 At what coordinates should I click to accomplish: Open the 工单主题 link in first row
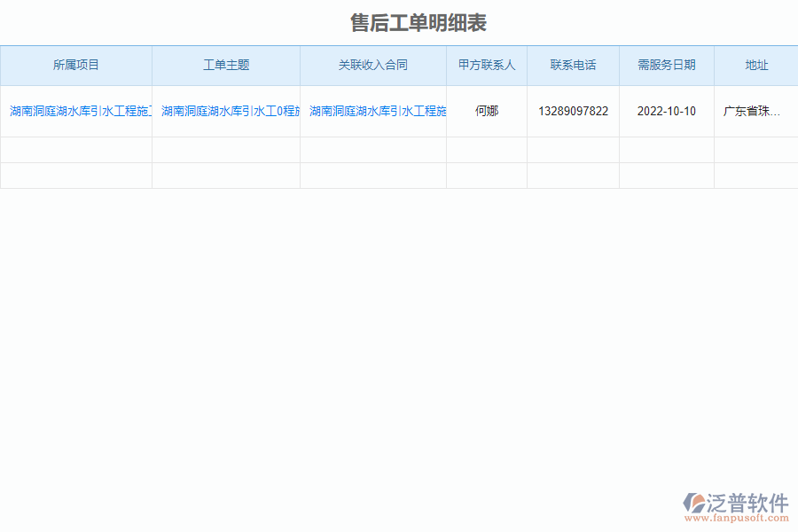coord(226,110)
